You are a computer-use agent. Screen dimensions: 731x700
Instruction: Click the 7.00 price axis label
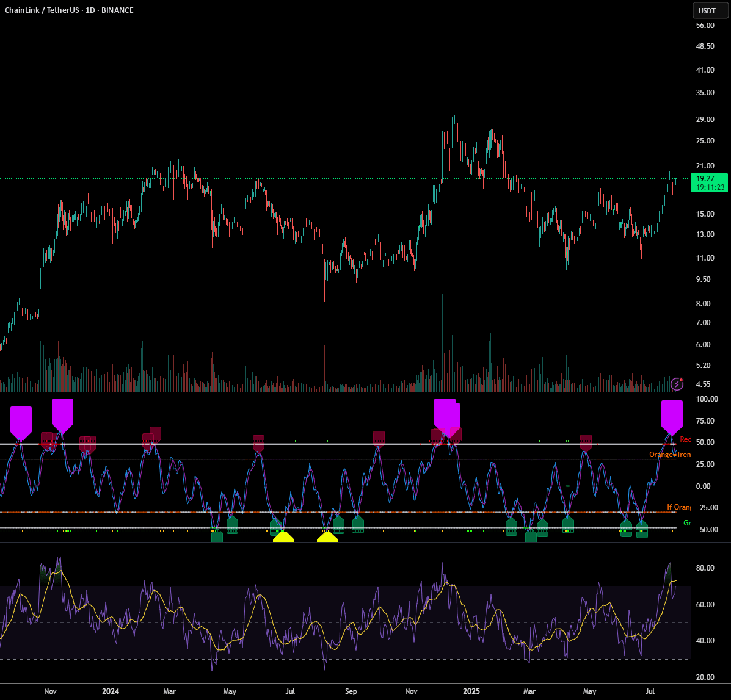[703, 322]
